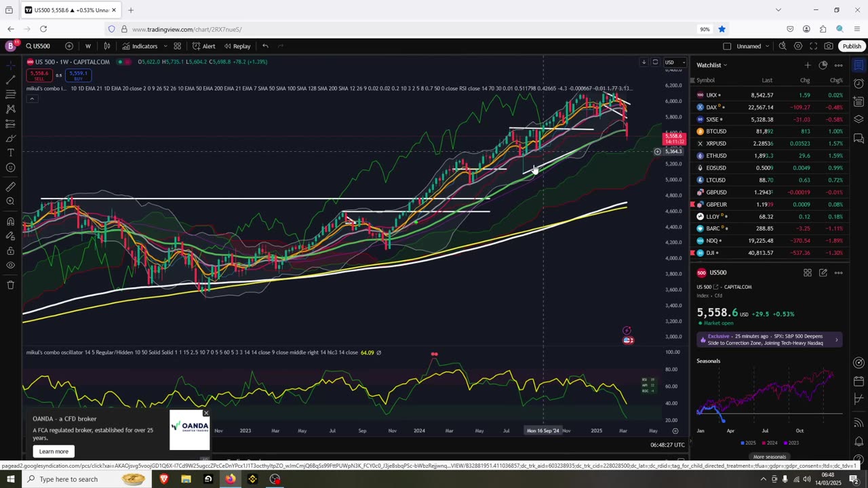Select the Text annotation tool
This screenshot has height=488, width=868.
[x=10, y=153]
